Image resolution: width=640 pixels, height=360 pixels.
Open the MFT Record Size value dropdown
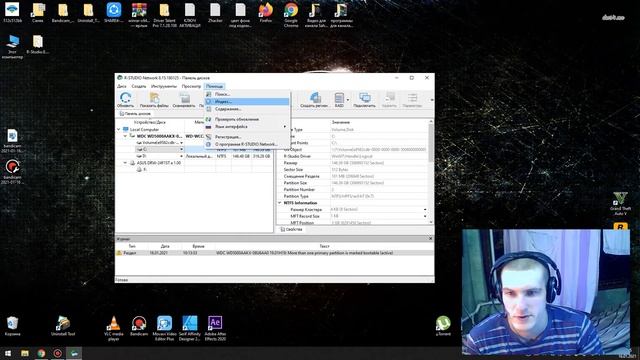pos(425,216)
